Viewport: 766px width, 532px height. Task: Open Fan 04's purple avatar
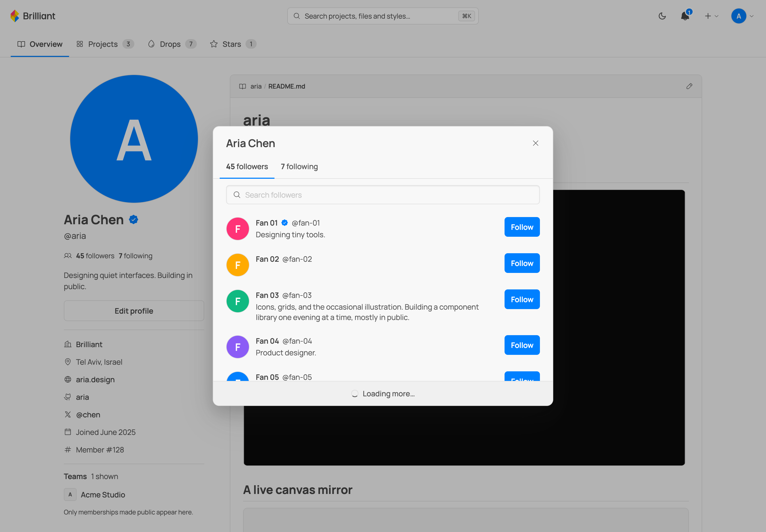(x=238, y=347)
